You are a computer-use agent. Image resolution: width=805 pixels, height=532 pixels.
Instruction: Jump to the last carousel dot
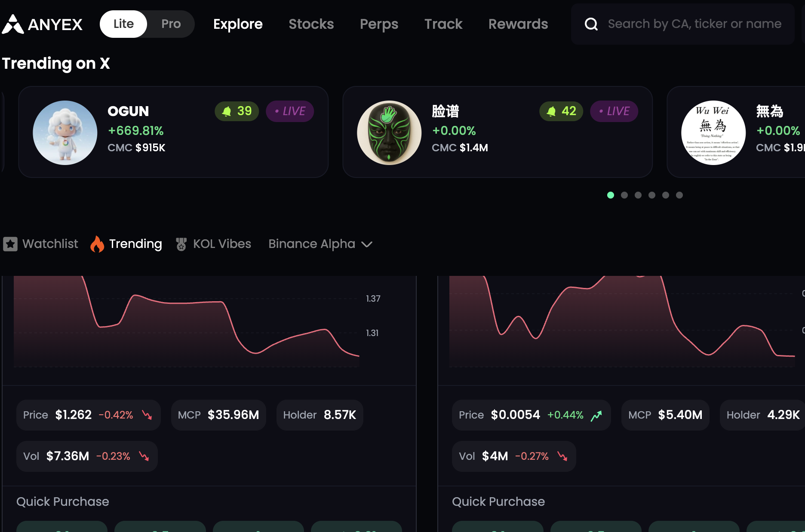pos(679,195)
